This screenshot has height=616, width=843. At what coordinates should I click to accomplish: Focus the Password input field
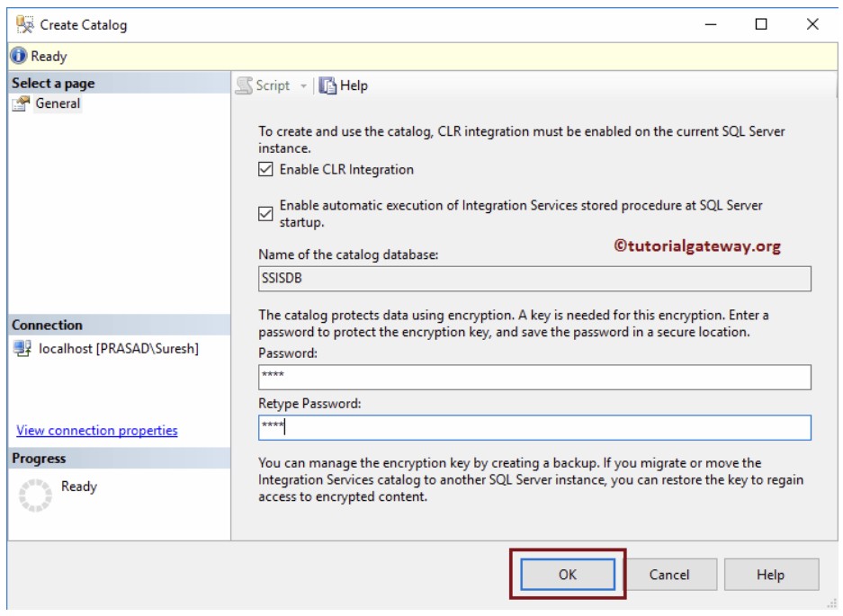click(x=534, y=378)
